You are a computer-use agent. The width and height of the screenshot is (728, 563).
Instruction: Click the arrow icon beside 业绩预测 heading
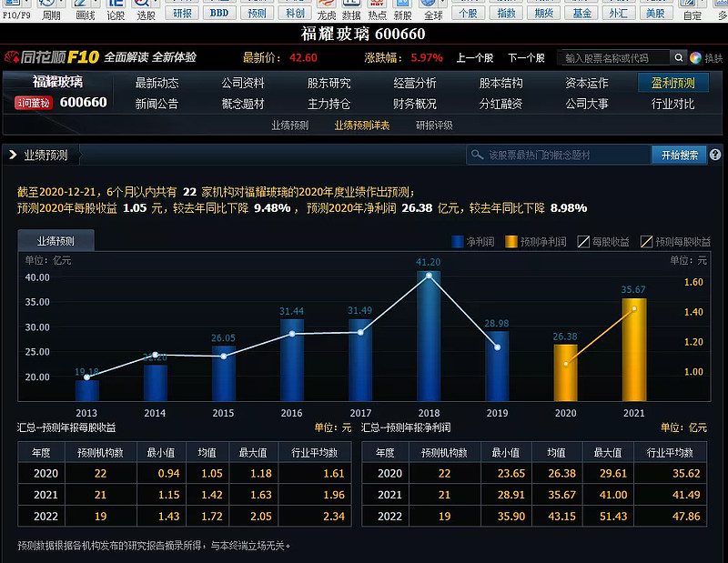tap(13, 155)
